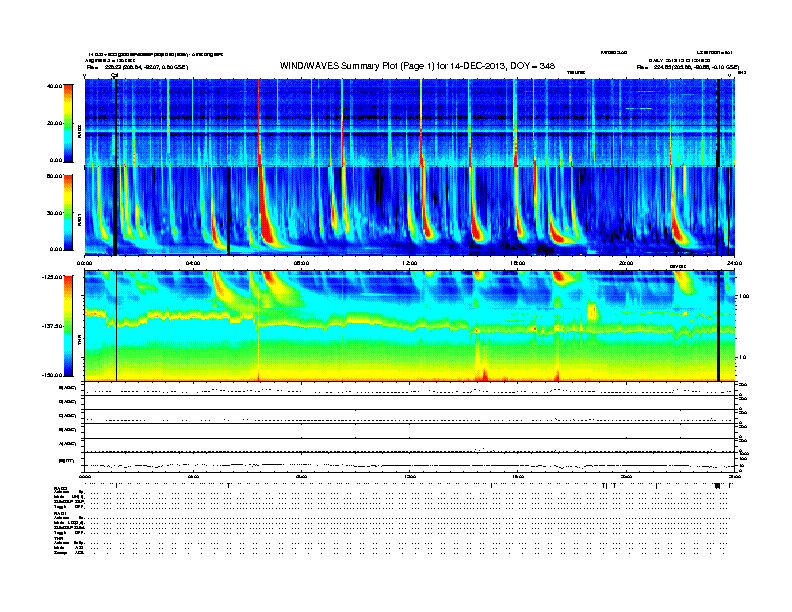Viewport: 792px width, 612px height.
Task: Click the thick black gap bar near 23:20 in THR
Action: coord(718,326)
